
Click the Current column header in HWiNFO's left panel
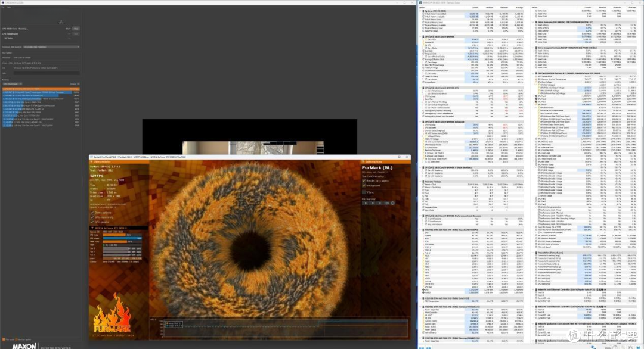click(475, 7)
